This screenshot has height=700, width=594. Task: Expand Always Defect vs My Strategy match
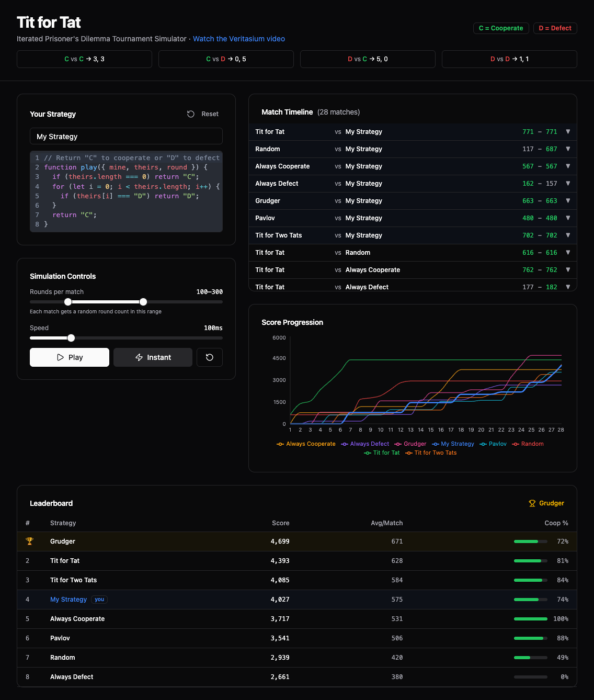click(568, 184)
